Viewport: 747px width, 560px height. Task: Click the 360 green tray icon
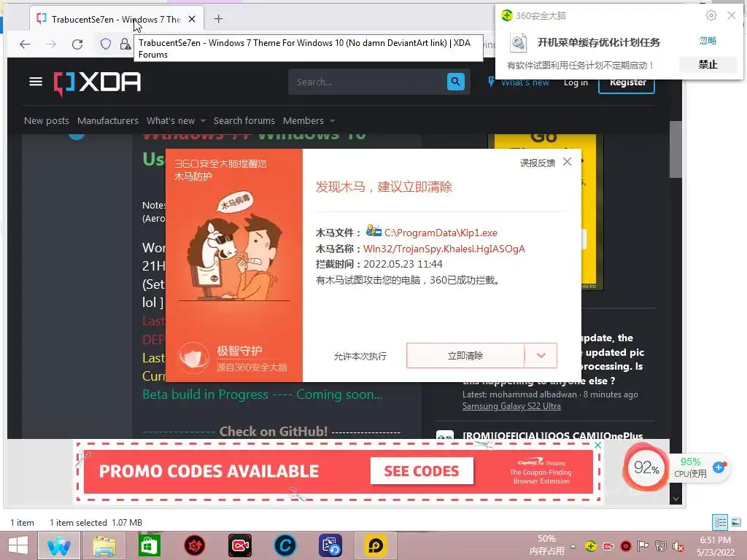[591, 546]
